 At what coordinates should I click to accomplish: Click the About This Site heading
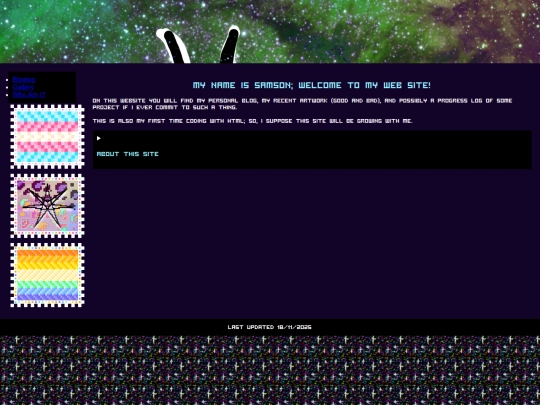pos(127,154)
